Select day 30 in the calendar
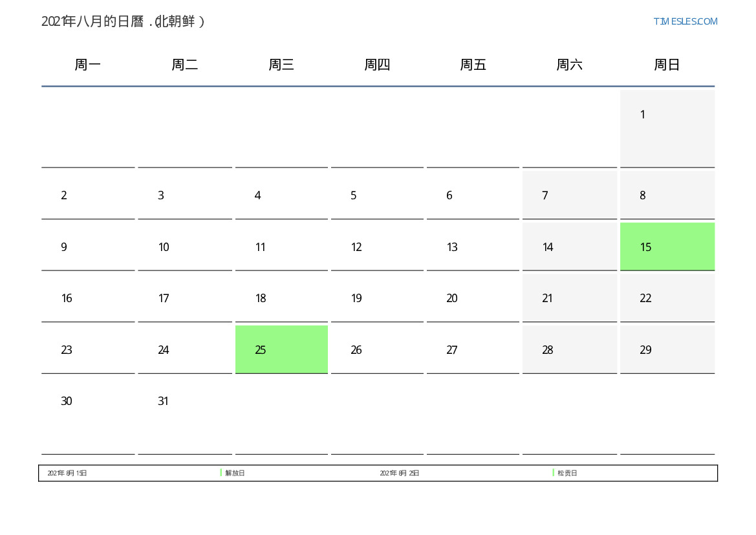This screenshot has height=535, width=756. [88, 415]
